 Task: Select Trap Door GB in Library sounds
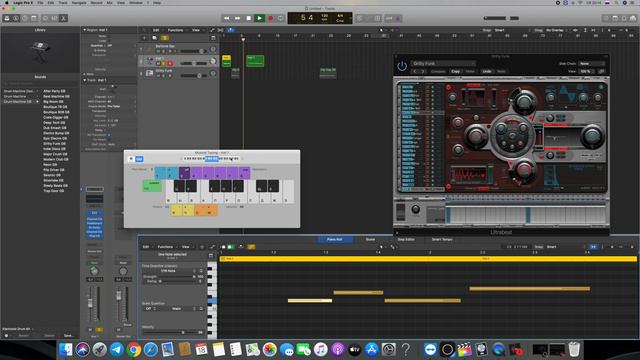54,191
